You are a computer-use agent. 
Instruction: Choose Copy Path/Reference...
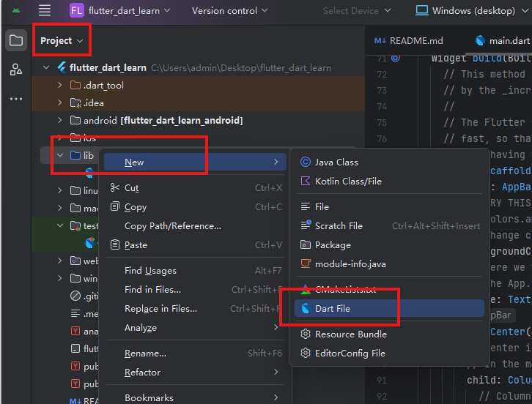195,225
